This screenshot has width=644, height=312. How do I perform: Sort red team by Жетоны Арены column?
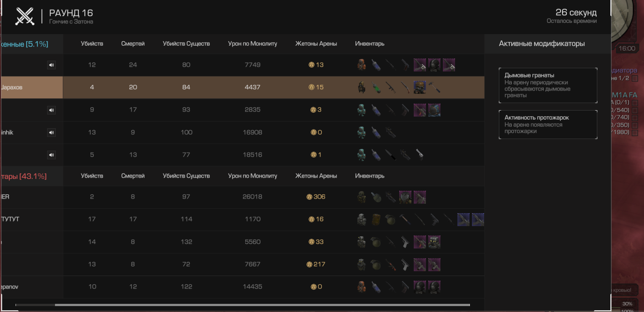[316, 176]
